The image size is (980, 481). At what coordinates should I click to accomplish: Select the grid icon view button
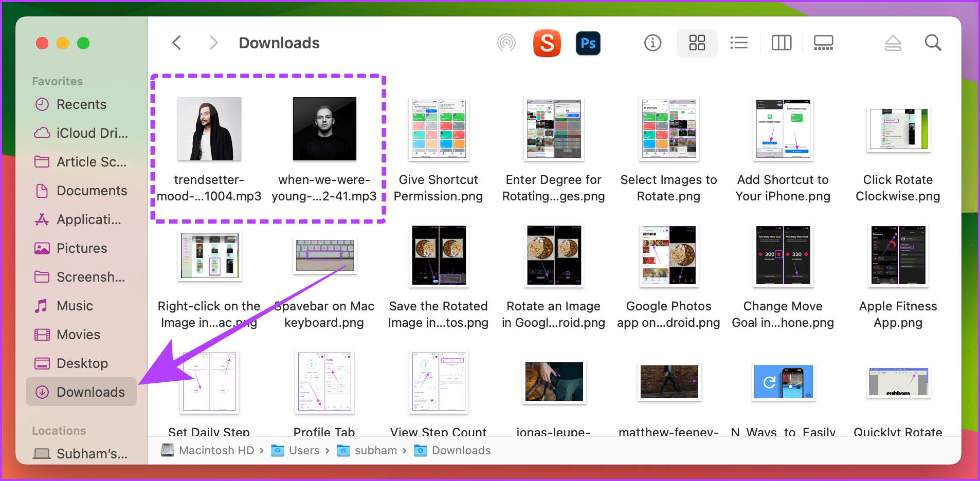point(697,43)
